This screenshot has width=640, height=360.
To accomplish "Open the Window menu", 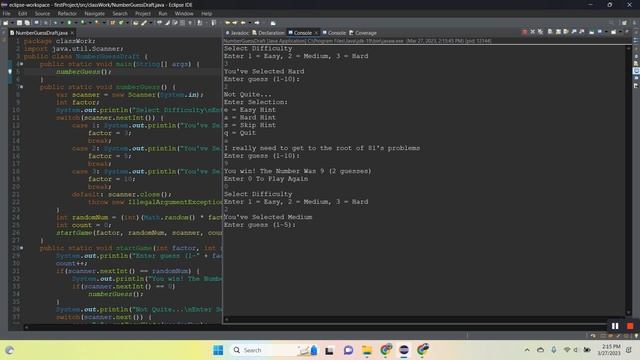I will click(x=184, y=13).
